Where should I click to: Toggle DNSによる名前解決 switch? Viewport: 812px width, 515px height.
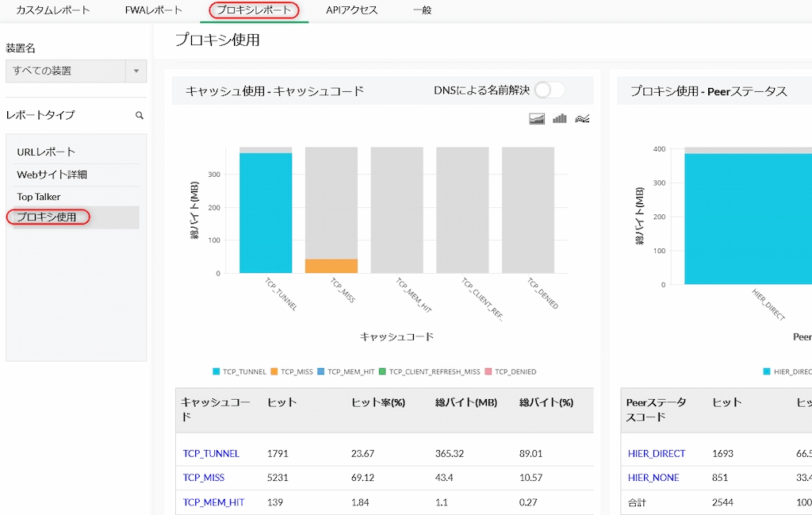549,90
